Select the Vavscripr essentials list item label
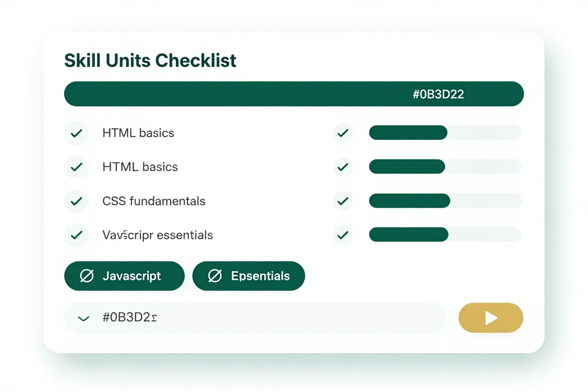The height and width of the screenshot is (392, 588). 157,235
